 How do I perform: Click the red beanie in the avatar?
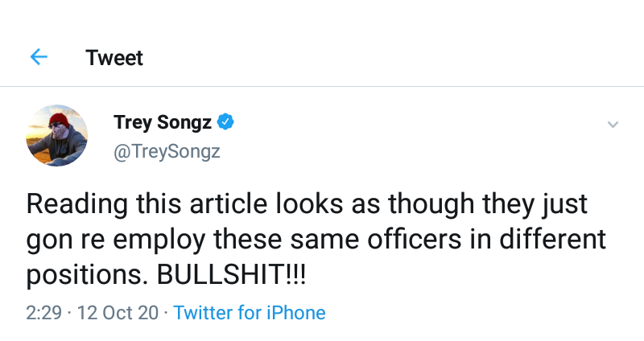[x=58, y=120]
